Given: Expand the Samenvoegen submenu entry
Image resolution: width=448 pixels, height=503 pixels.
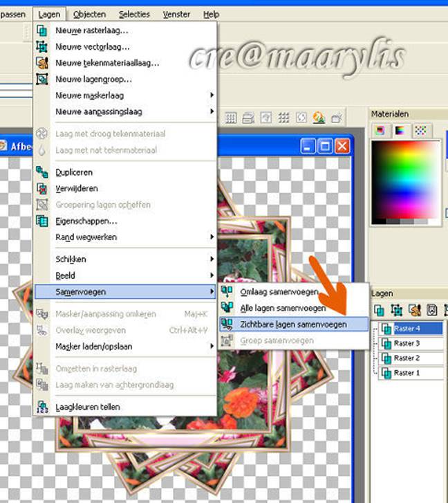Looking at the screenshot, I should 125,291.
